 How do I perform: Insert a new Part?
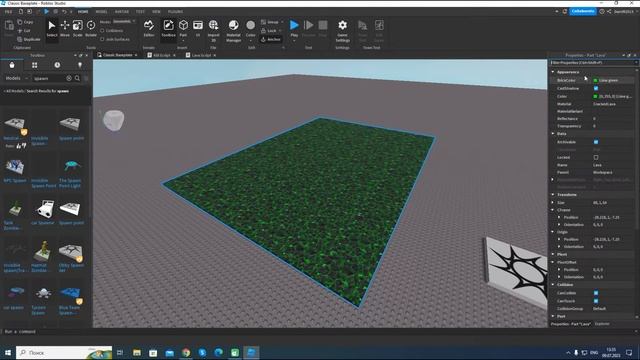point(183,30)
